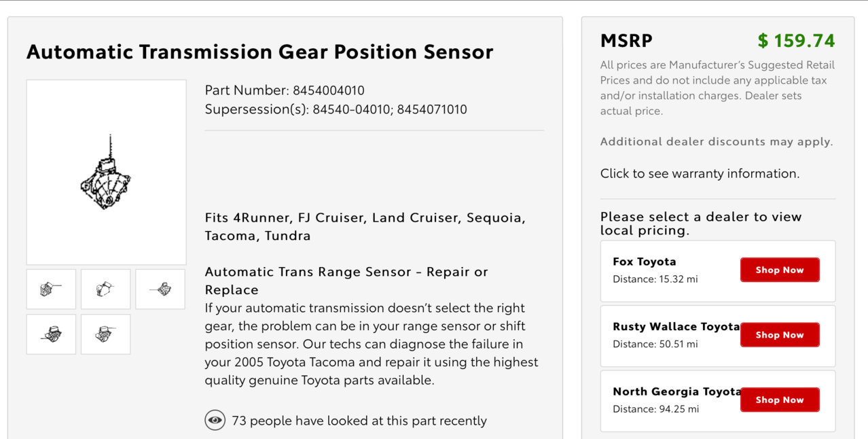Click the Automatic Trans Range Sensor heading
Image resolution: width=868 pixels, height=439 pixels.
click(346, 281)
